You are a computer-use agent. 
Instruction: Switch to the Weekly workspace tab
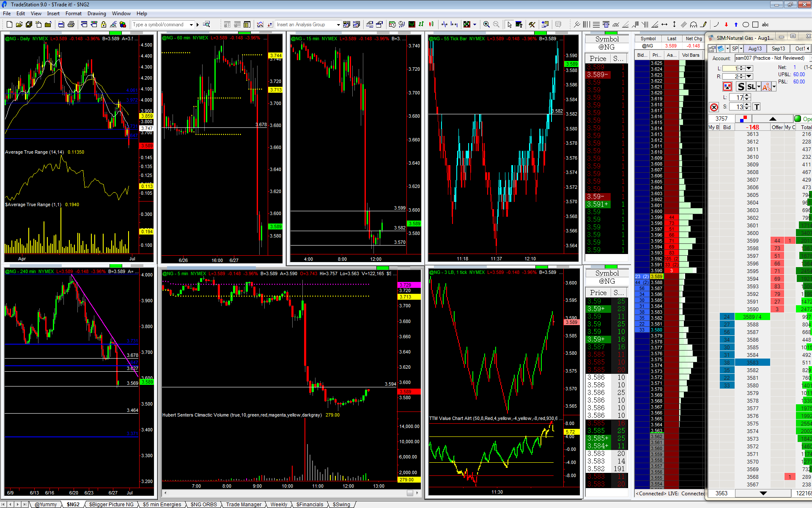coord(279,504)
